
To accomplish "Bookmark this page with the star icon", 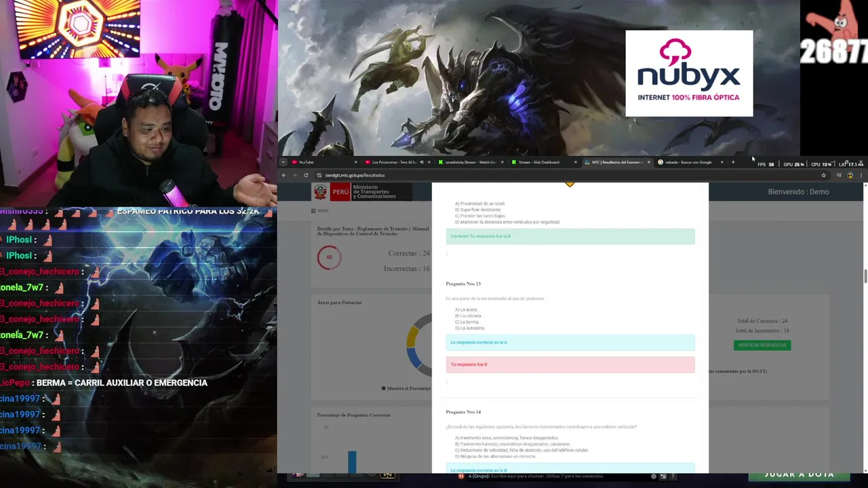I will pyautogui.click(x=823, y=175).
